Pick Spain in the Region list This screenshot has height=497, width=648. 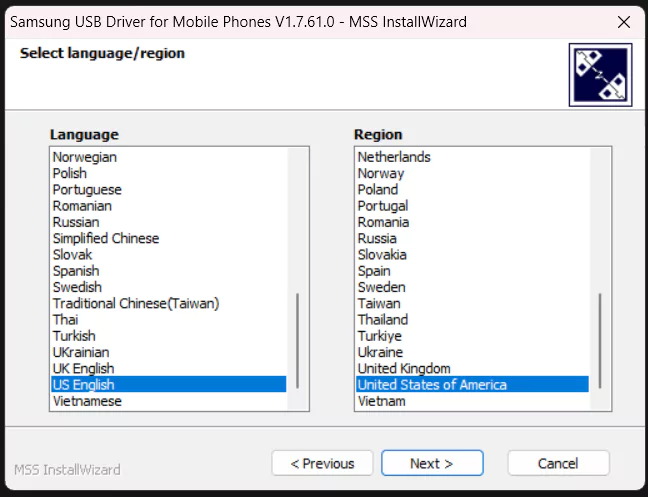tap(472, 271)
